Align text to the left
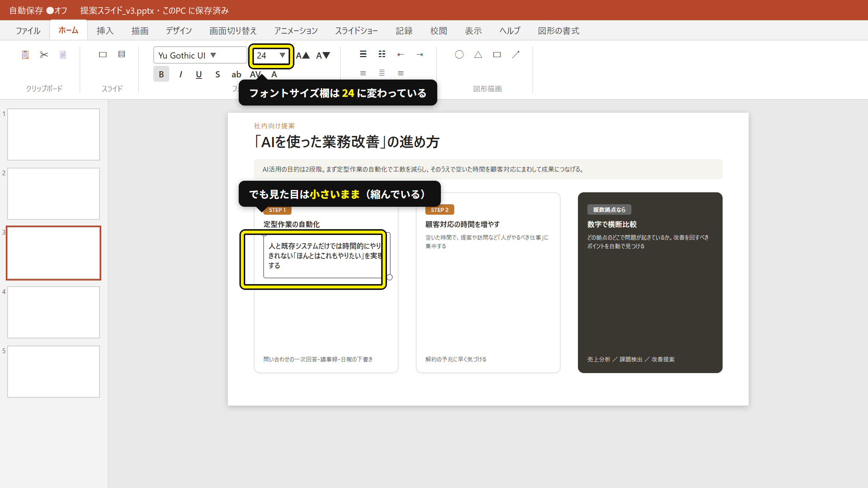The width and height of the screenshot is (868, 488). click(363, 73)
